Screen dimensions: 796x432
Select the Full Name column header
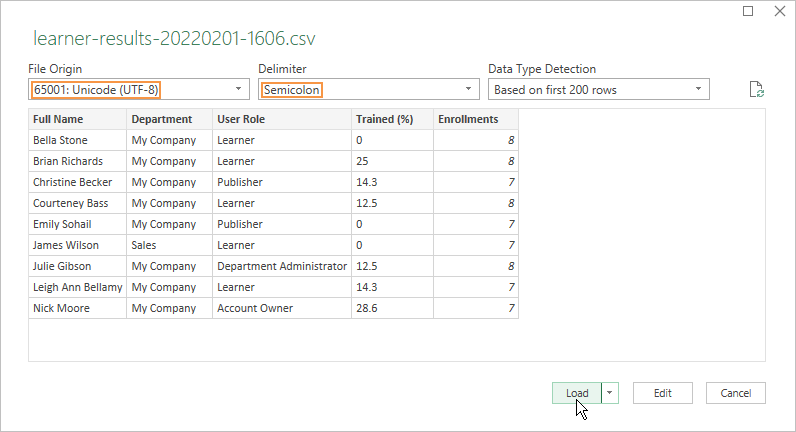[x=78, y=119]
